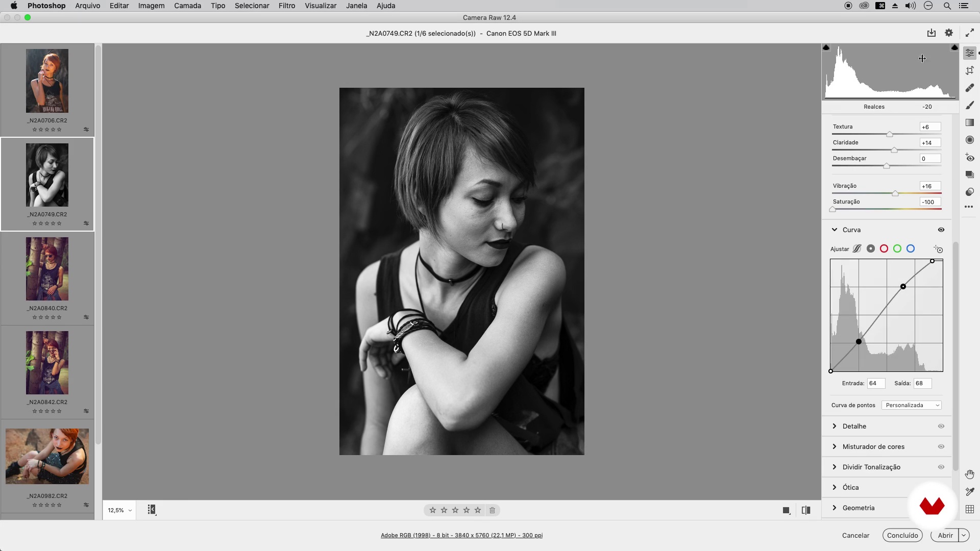
Task: Select the Edit panel icon
Action: coord(970,53)
